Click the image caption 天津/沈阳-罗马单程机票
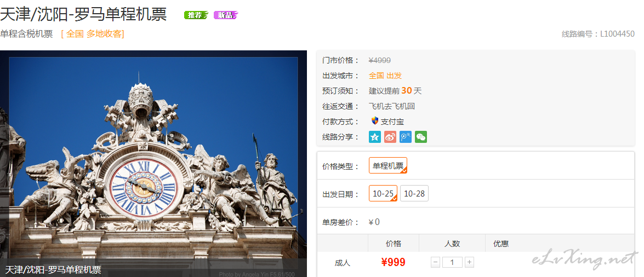This screenshot has height=277, width=644. coord(53,270)
